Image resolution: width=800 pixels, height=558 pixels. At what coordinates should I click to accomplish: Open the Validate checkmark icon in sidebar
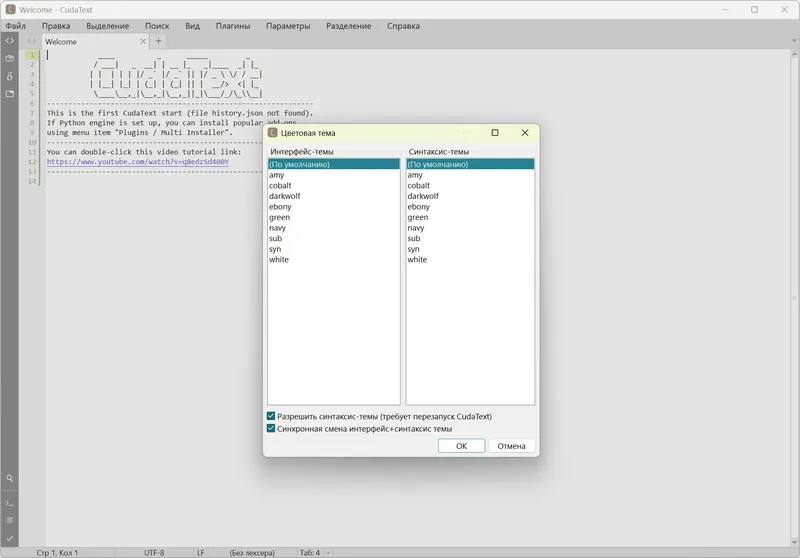(x=10, y=538)
